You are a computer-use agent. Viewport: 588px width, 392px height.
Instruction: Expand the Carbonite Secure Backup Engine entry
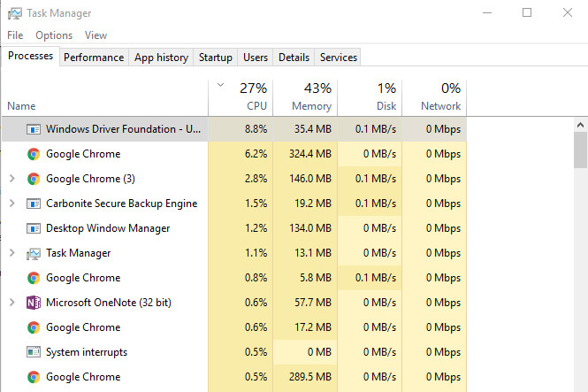(12, 204)
